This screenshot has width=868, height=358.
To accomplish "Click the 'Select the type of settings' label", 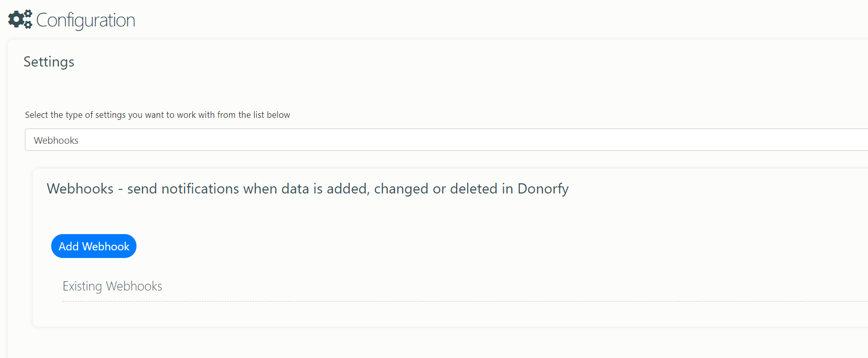I will (x=157, y=115).
